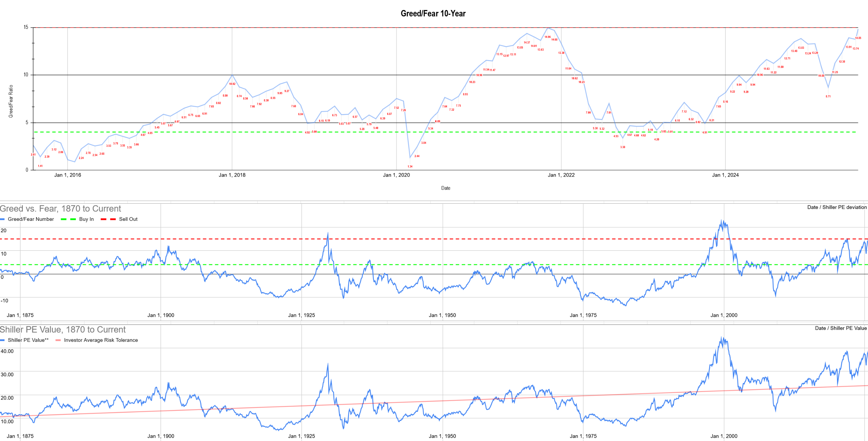The image size is (868, 441).
Task: Select the 'Sell Out' legend label
Action: (x=128, y=219)
